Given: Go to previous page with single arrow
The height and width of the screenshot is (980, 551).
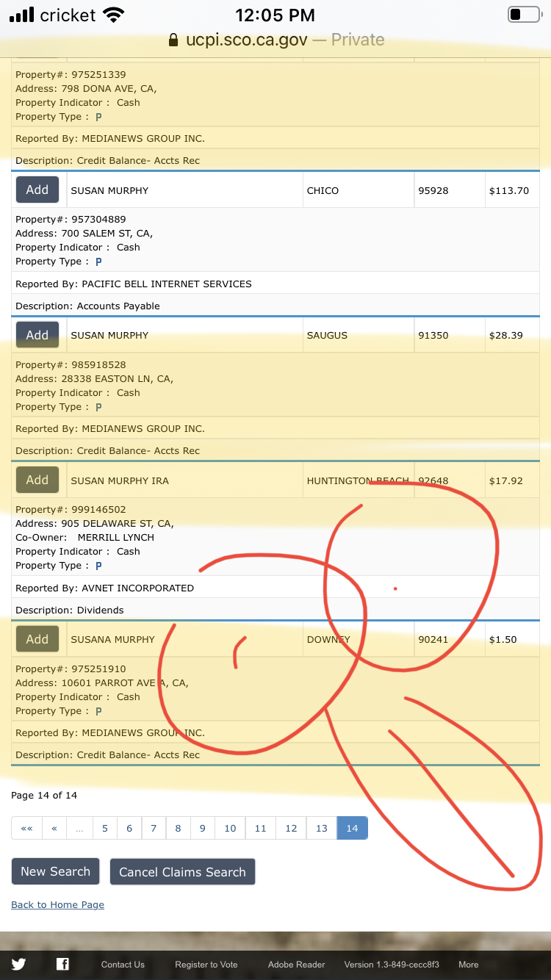Looking at the screenshot, I should 54,828.
